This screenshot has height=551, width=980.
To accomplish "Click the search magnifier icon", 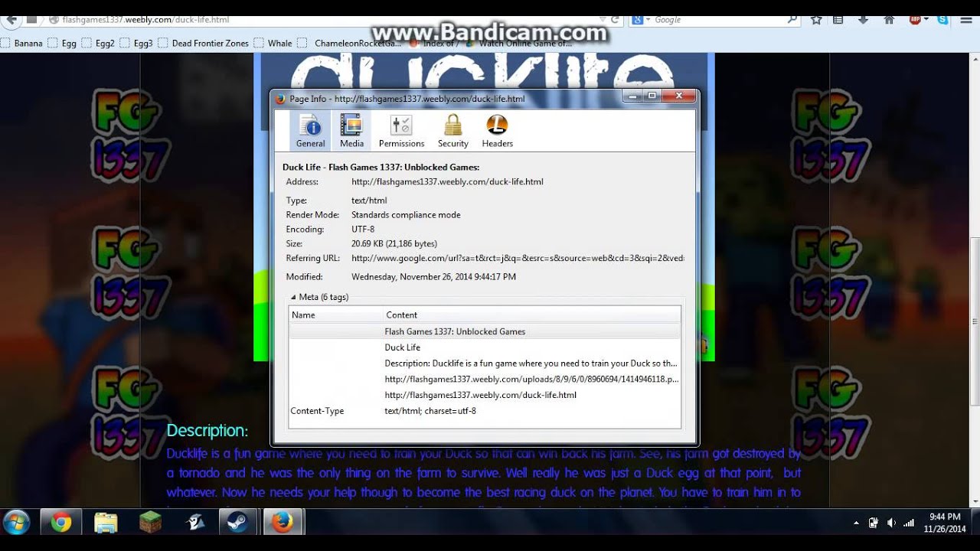I will [792, 20].
